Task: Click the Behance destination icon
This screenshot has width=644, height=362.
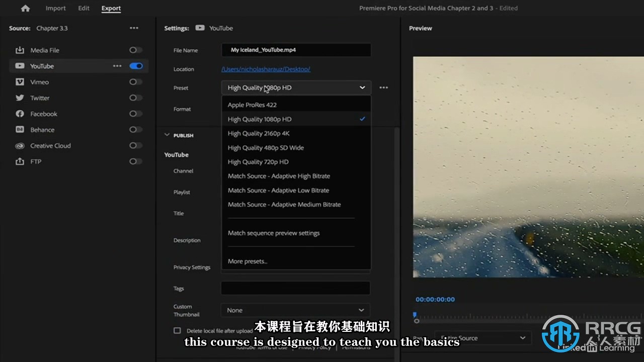Action: click(20, 130)
